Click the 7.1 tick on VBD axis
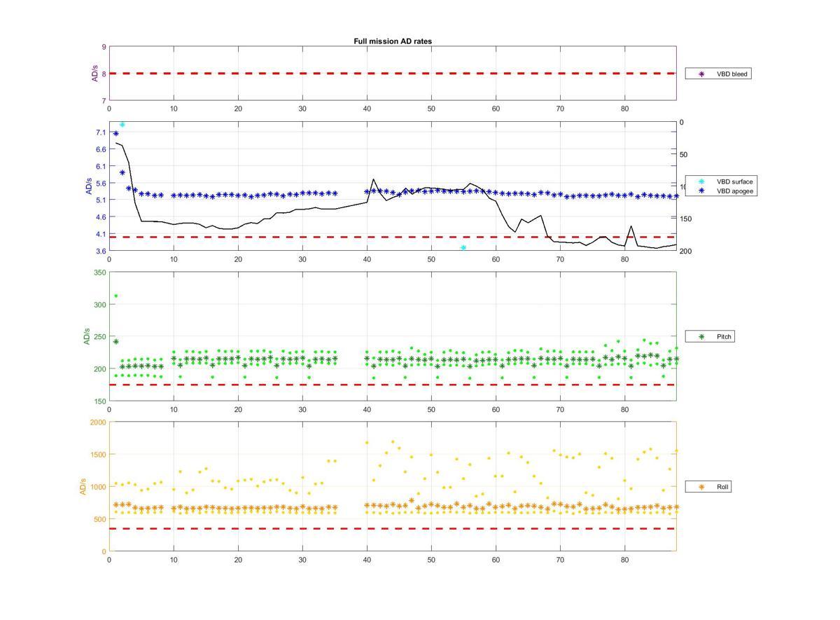The height and width of the screenshot is (620, 840). click(x=100, y=132)
